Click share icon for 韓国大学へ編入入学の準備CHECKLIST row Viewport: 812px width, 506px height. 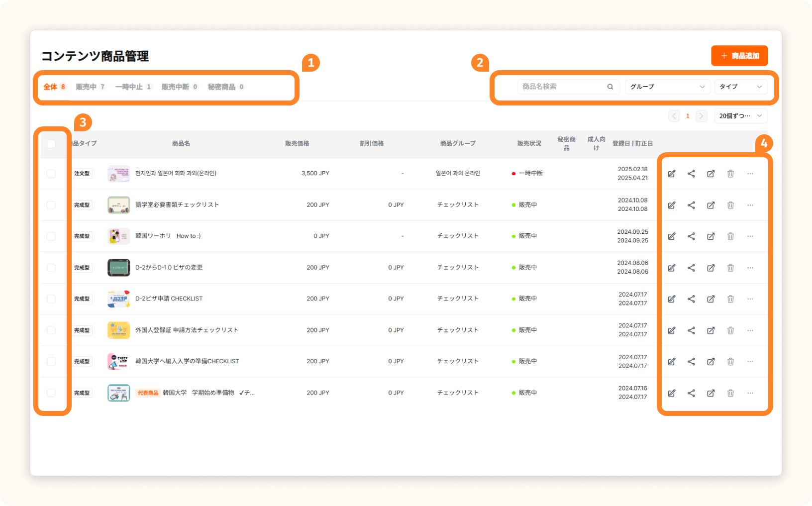pyautogui.click(x=691, y=362)
